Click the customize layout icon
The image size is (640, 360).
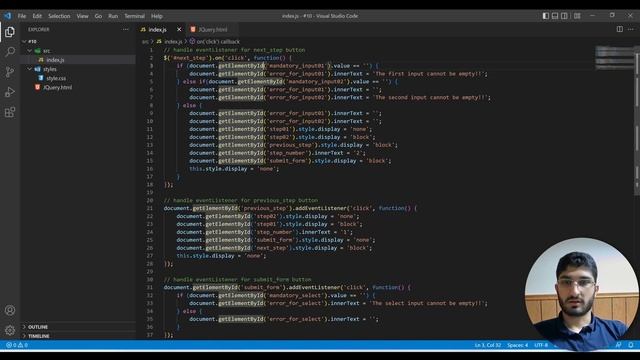point(577,16)
